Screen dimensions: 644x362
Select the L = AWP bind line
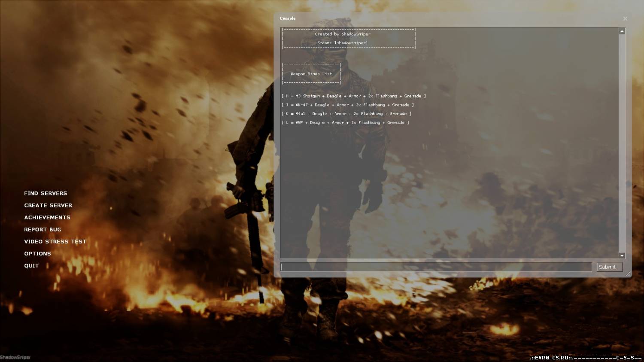[x=345, y=123]
